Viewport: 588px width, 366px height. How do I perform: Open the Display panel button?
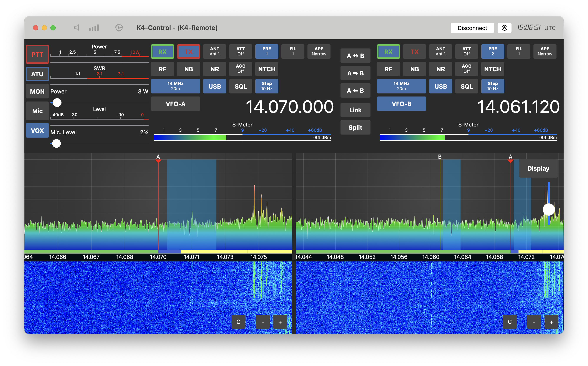coord(538,168)
